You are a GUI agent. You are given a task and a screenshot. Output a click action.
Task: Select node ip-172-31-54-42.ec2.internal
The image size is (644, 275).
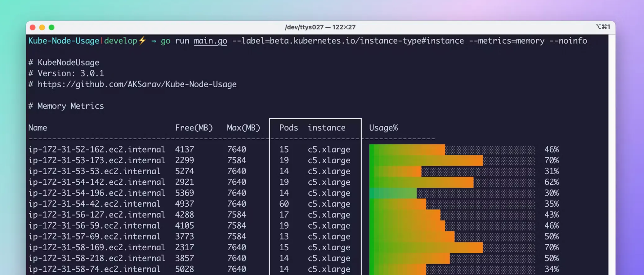[x=94, y=204]
